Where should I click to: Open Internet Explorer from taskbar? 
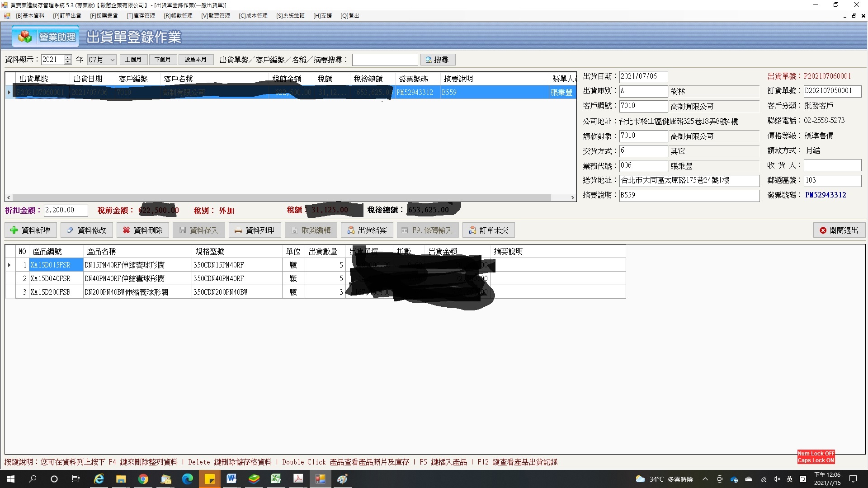pyautogui.click(x=99, y=479)
